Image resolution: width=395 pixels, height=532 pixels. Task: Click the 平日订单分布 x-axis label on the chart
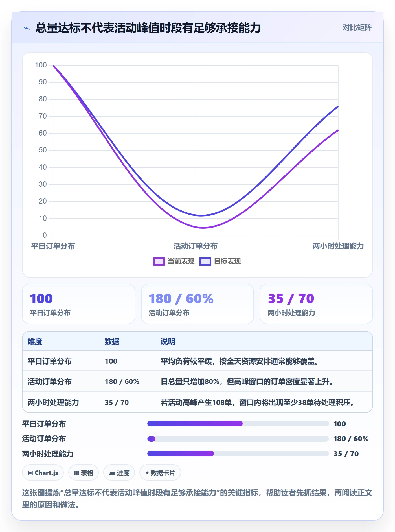click(x=53, y=246)
